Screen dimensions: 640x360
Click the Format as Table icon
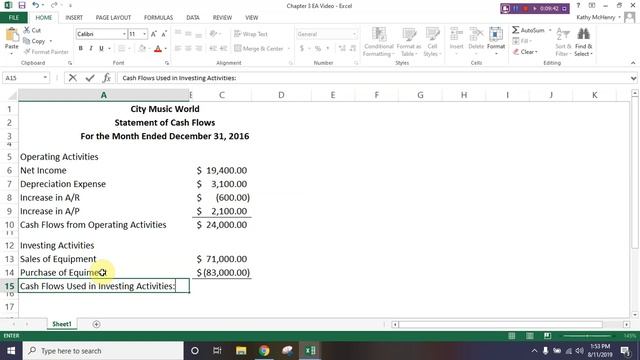[409, 35]
